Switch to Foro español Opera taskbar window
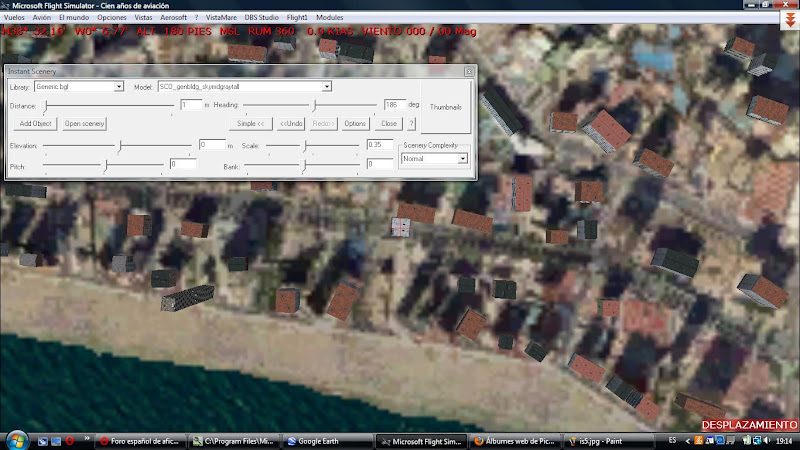 click(141, 441)
